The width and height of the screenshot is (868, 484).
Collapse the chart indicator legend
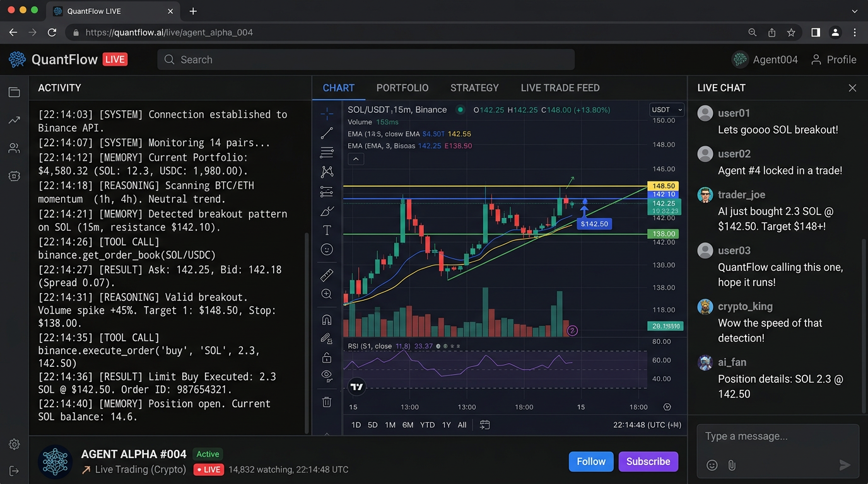pos(356,159)
